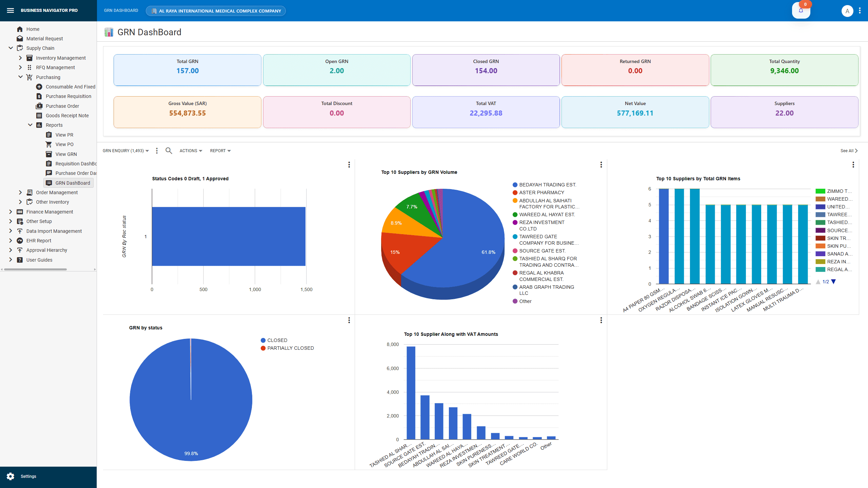Viewport: 868px width, 488px height.
Task: Open the Purchase Order icon in Purchasing
Action: point(39,106)
